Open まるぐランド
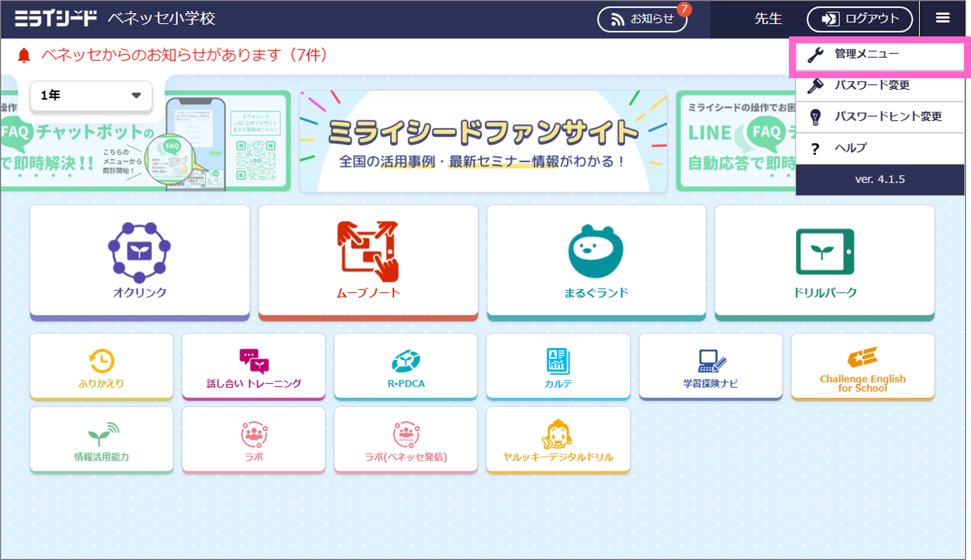Image resolution: width=971 pixels, height=560 pixels. point(596,261)
